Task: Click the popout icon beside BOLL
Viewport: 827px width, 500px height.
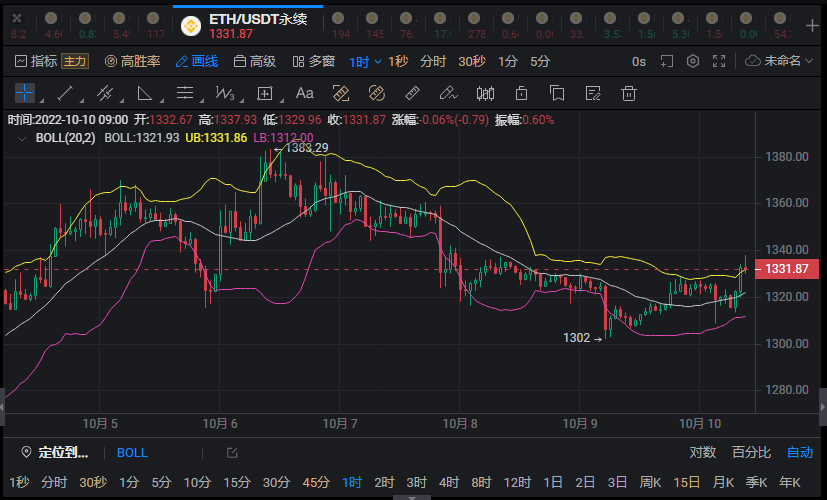Action: pos(232,453)
